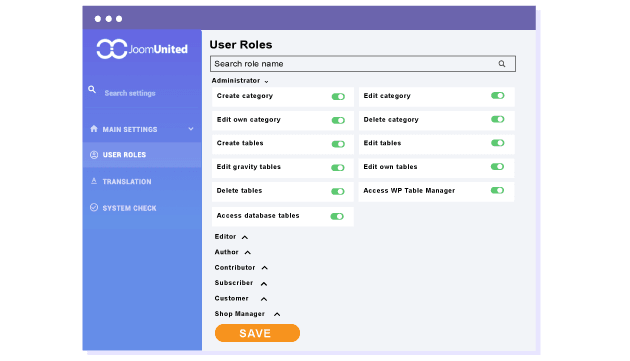Focus the Search role name field
The height and width of the screenshot is (361, 630).
[x=363, y=64]
